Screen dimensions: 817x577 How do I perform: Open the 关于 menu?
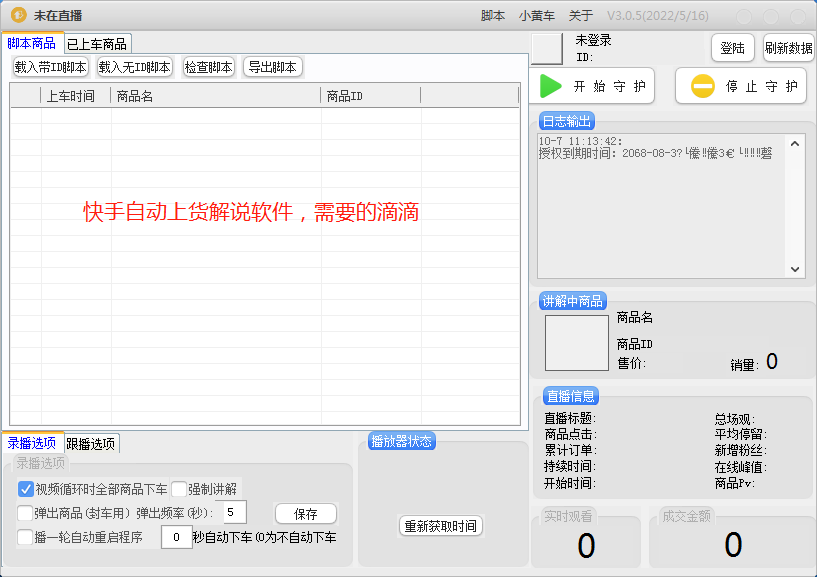pyautogui.click(x=580, y=16)
